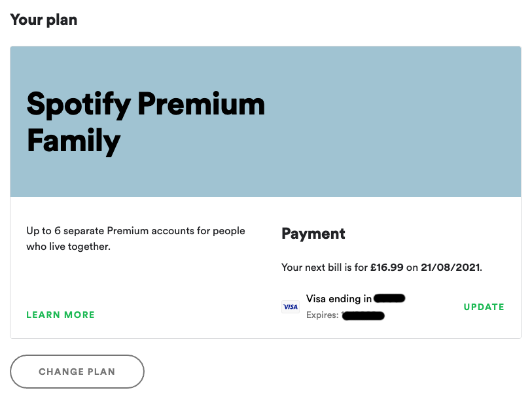Click the Visa card logo icon
This screenshot has height=403, width=532.
click(291, 307)
